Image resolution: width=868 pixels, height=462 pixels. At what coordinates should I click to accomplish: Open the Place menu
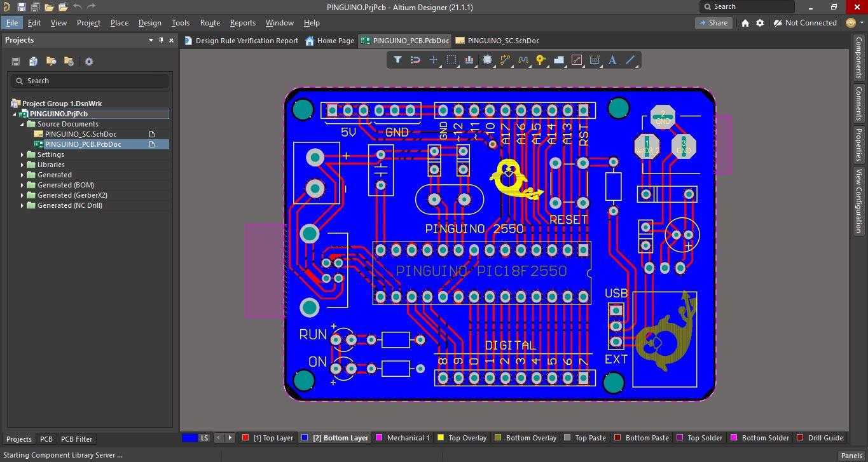pyautogui.click(x=120, y=22)
